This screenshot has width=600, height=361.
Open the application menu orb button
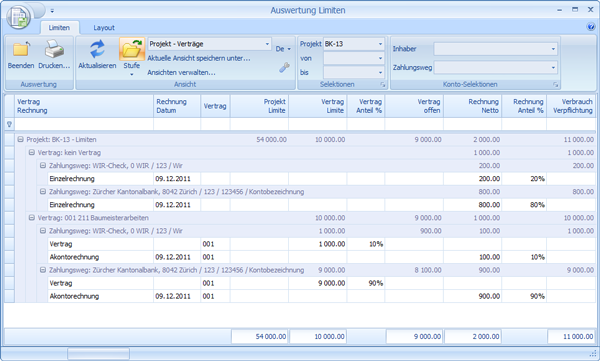tap(18, 17)
